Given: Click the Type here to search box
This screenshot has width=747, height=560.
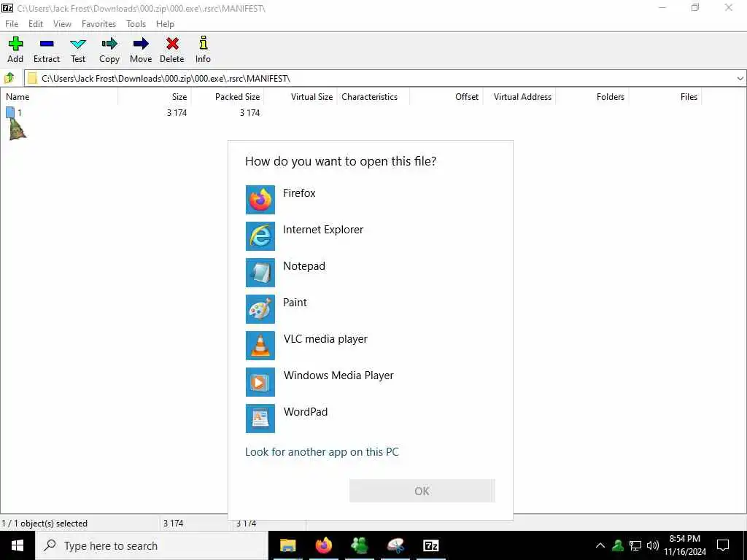Looking at the screenshot, I should point(152,545).
